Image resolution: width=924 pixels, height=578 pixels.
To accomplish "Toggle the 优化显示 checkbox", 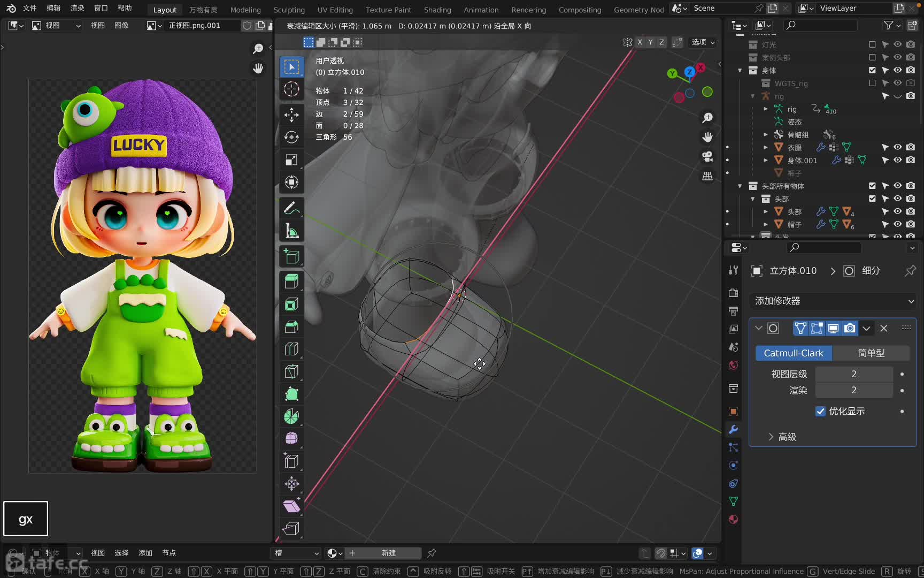I will pos(820,411).
